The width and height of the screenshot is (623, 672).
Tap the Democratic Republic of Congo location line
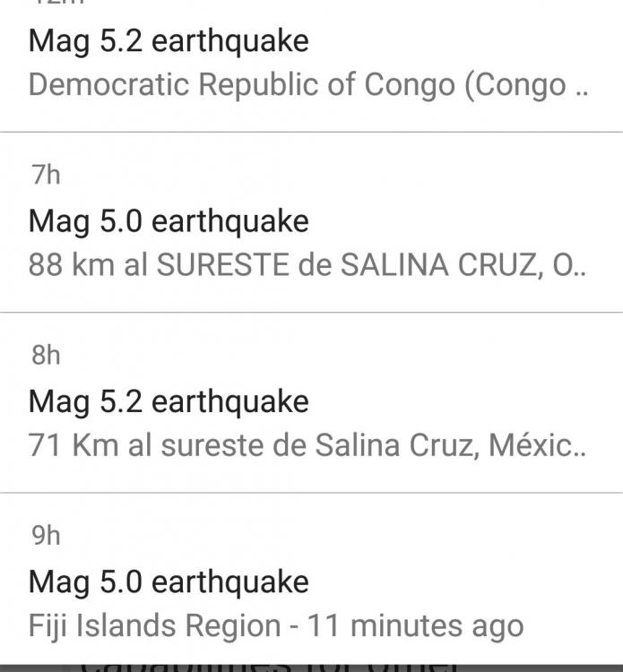point(296,85)
